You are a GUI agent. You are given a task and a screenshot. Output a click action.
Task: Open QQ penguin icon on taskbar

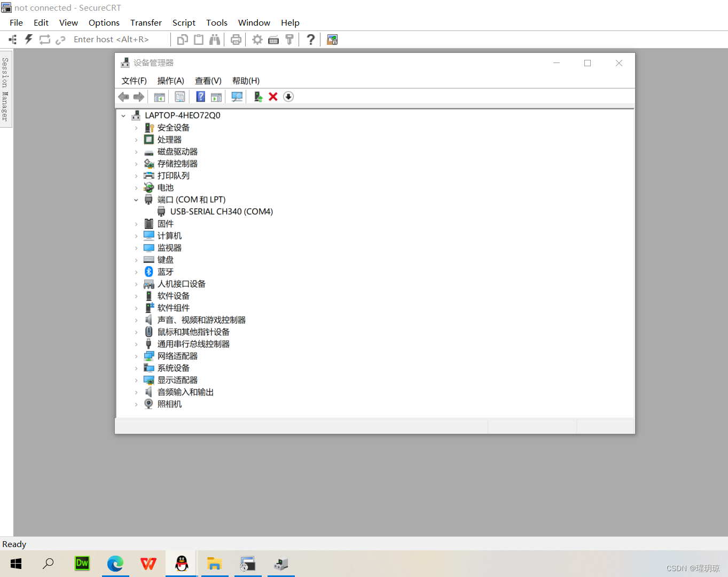click(x=182, y=563)
